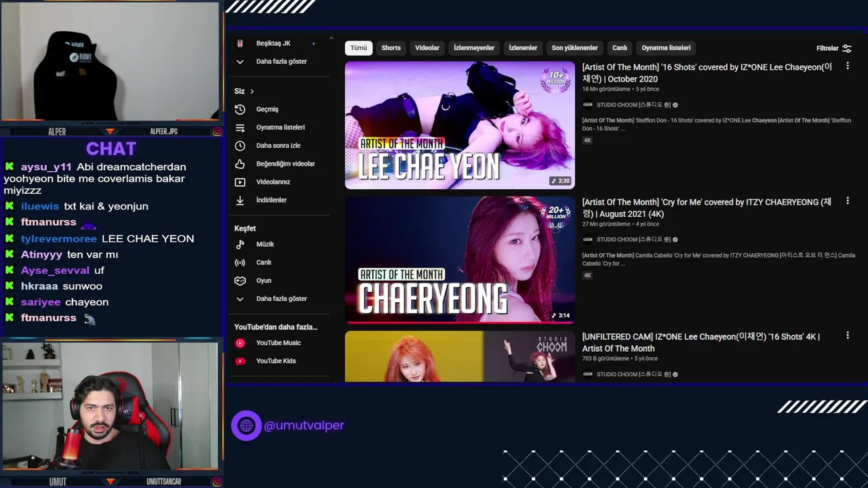Select the Oynatma listeleri filter chip
The width and height of the screenshot is (868, 488).
(666, 48)
